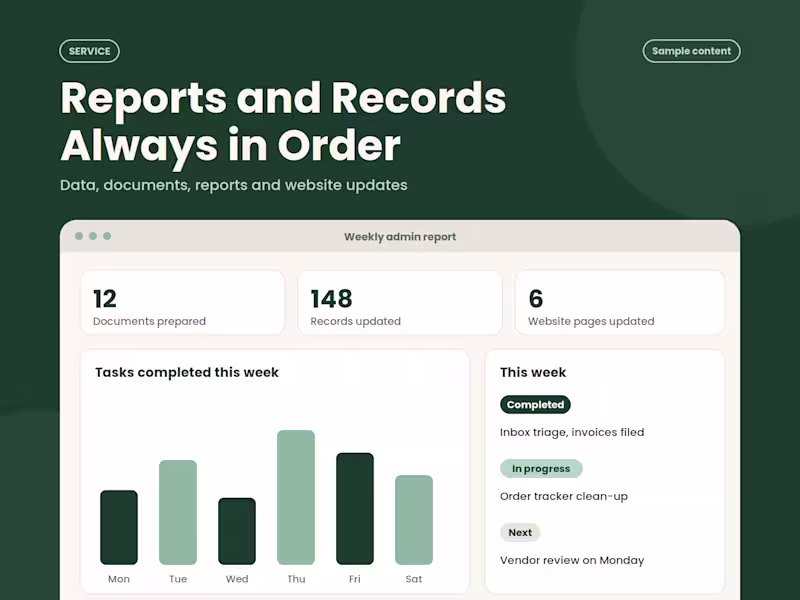
Task: Click the Fri bar in the chart
Action: [355, 509]
